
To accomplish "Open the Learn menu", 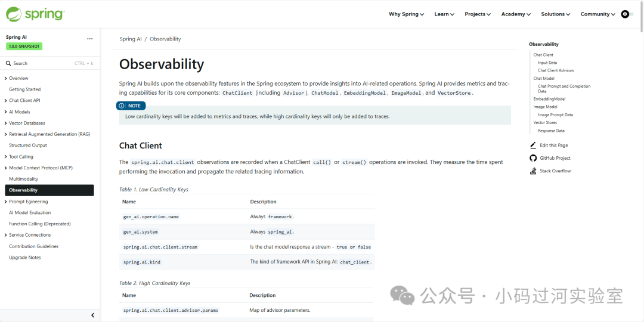I will click(444, 14).
